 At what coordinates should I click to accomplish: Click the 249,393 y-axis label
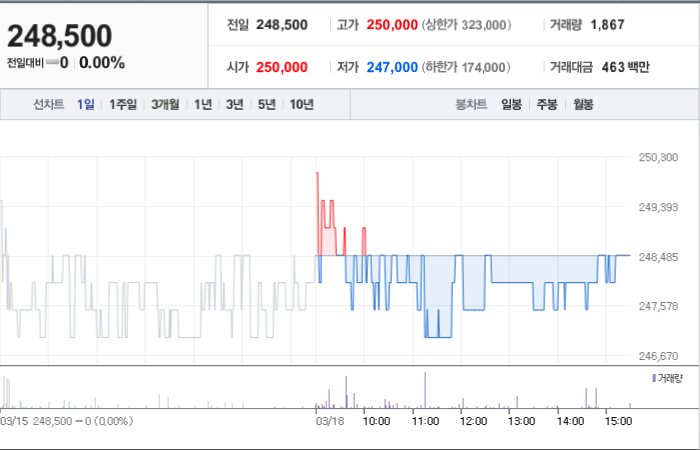tap(658, 207)
